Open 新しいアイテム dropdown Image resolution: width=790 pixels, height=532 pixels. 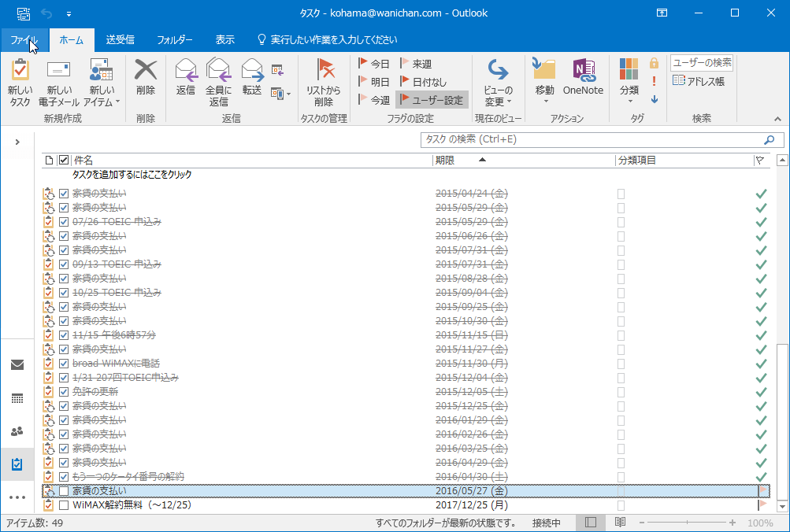pyautogui.click(x=102, y=83)
